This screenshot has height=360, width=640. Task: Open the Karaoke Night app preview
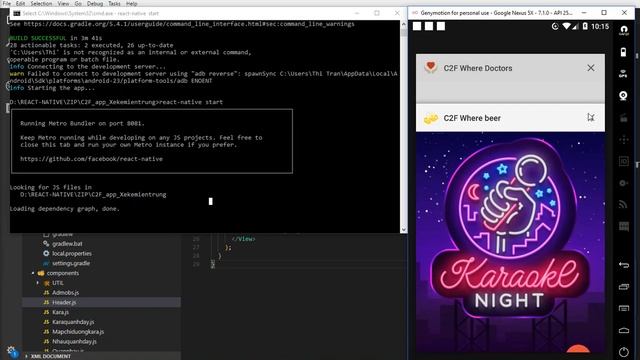[510, 242]
